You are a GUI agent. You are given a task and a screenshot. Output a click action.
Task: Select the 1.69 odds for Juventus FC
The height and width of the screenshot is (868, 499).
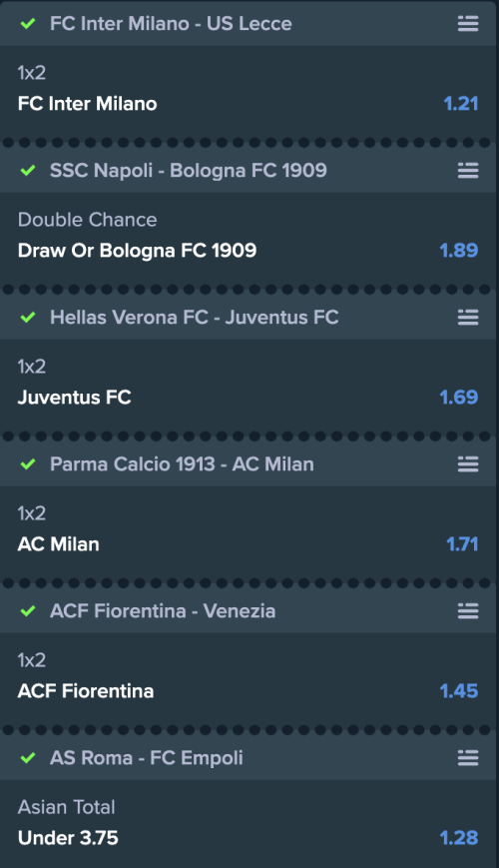(x=459, y=397)
